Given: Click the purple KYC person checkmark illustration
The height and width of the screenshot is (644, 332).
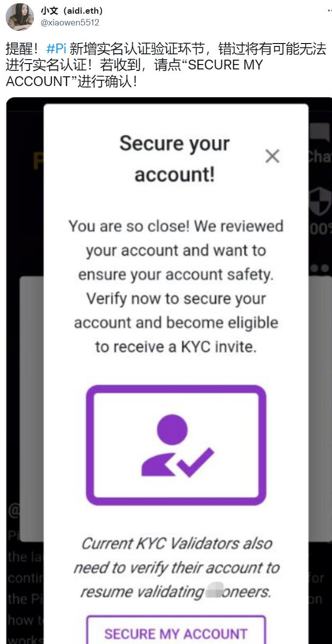Looking at the screenshot, I should 176,445.
